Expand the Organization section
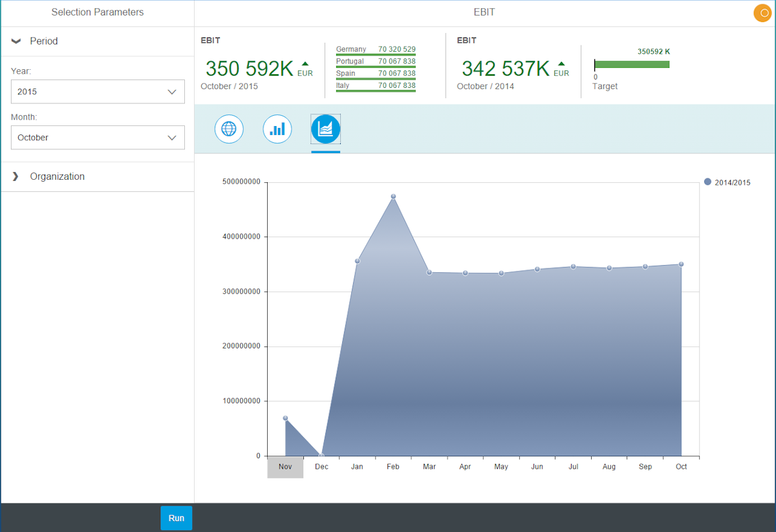This screenshot has height=532, width=776. [x=17, y=176]
